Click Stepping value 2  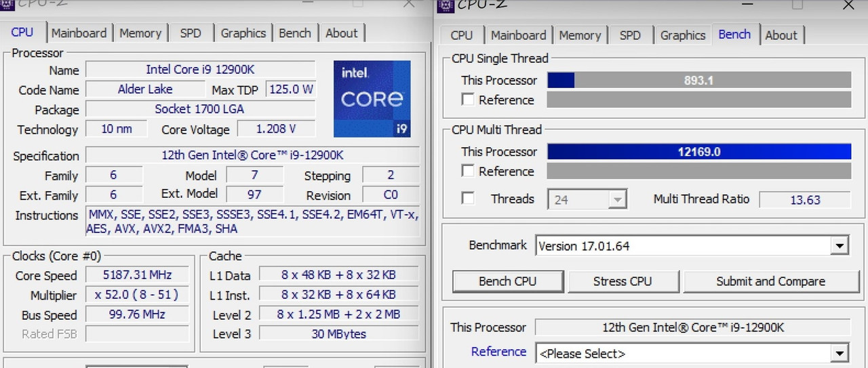coord(391,175)
